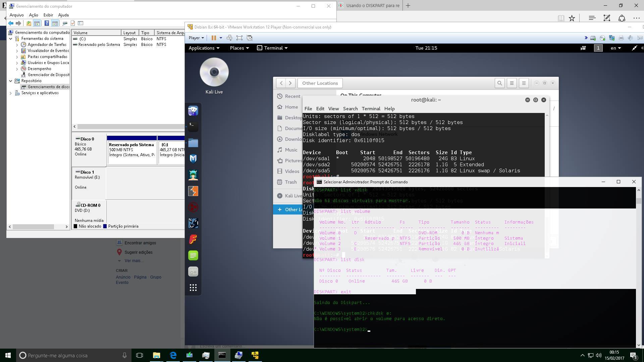
Task: Open the VMware Player dropdown menu
Action: click(196, 38)
